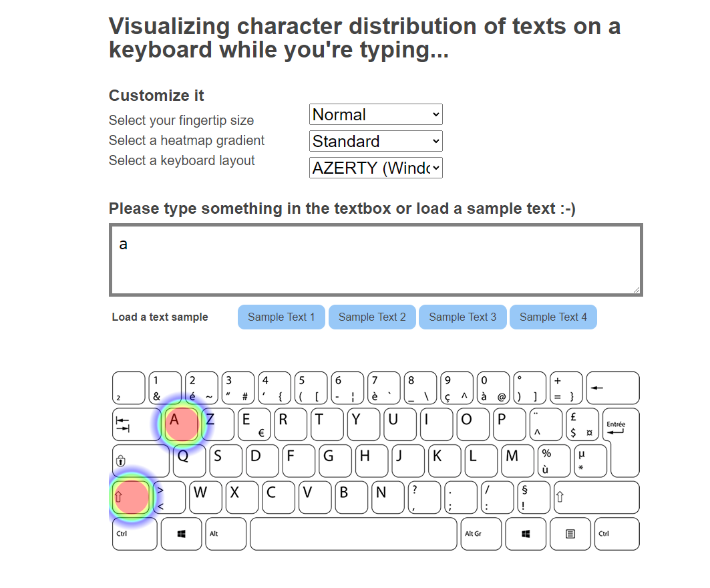Click the Alt Gr key
The width and height of the screenshot is (710, 588).
tap(482, 534)
